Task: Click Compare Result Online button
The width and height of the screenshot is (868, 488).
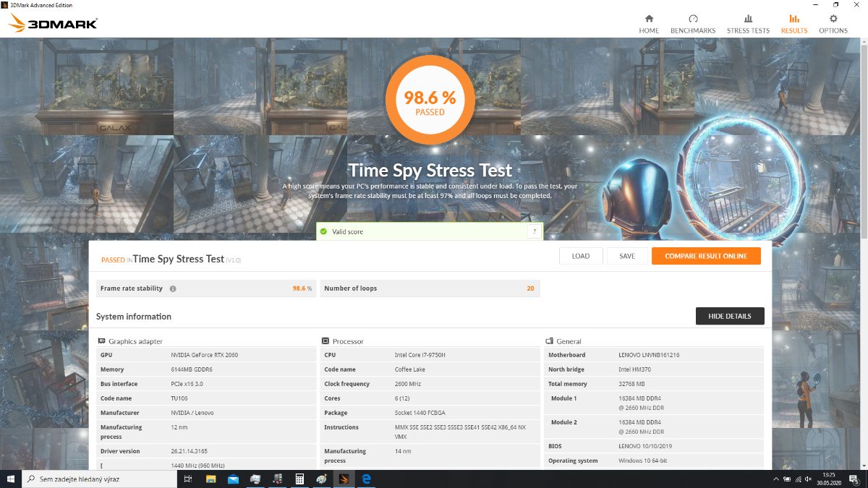Action: [705, 256]
